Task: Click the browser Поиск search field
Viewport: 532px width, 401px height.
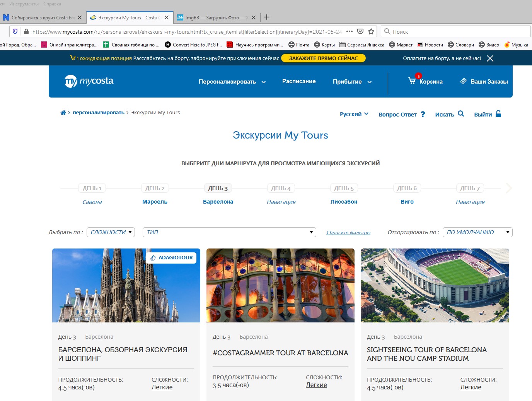Action: [456, 31]
